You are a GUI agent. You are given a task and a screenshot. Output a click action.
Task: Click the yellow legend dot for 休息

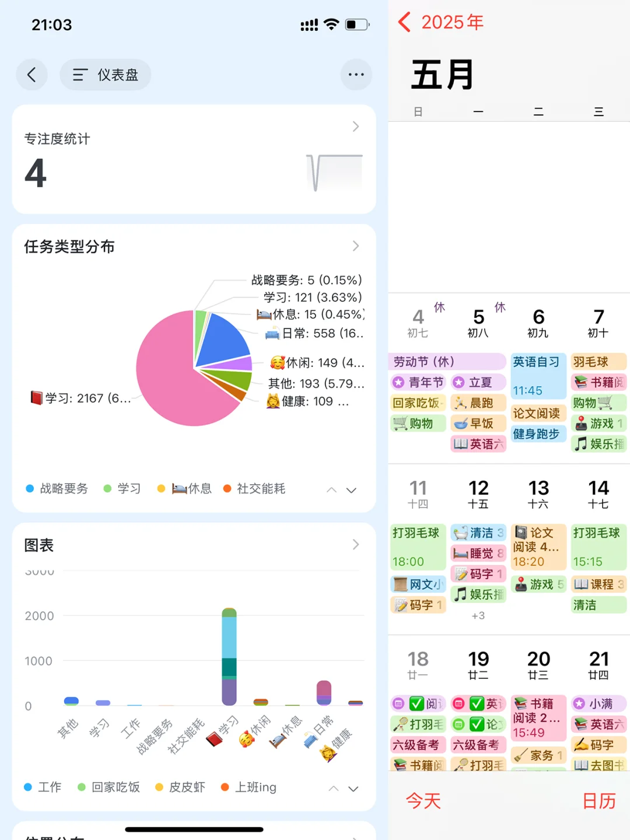click(x=162, y=489)
